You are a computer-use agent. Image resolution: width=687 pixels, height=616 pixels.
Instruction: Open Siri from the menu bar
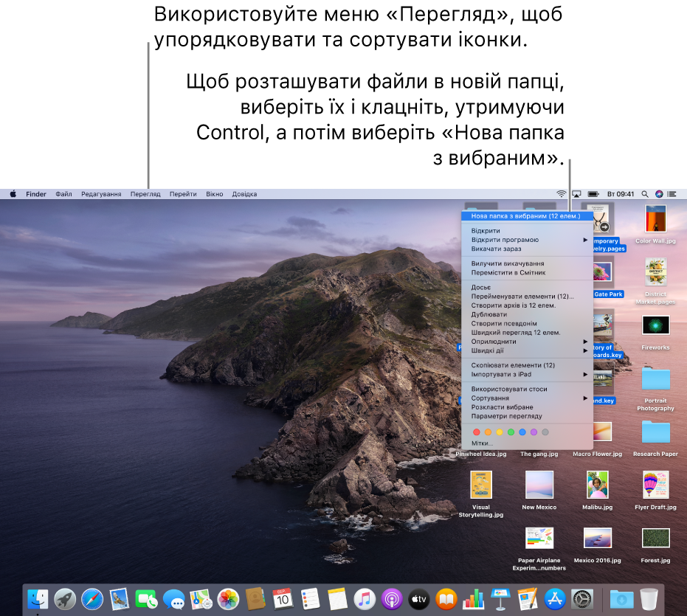(x=659, y=193)
